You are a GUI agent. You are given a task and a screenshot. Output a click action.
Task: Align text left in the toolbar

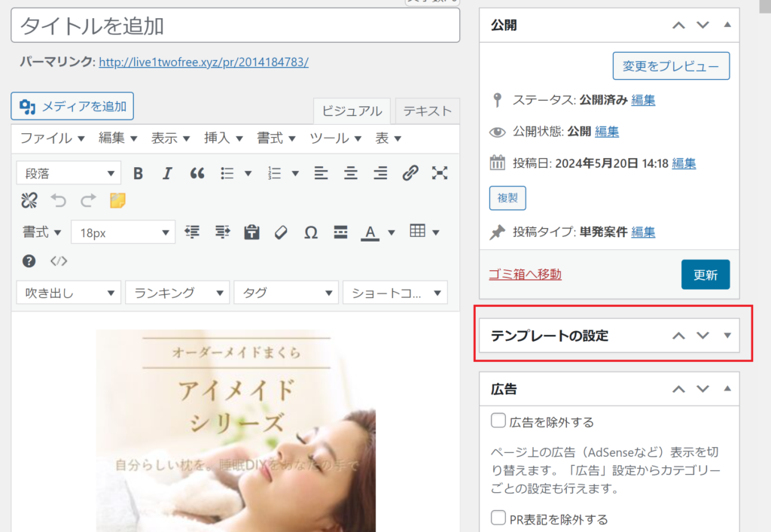coord(321,173)
